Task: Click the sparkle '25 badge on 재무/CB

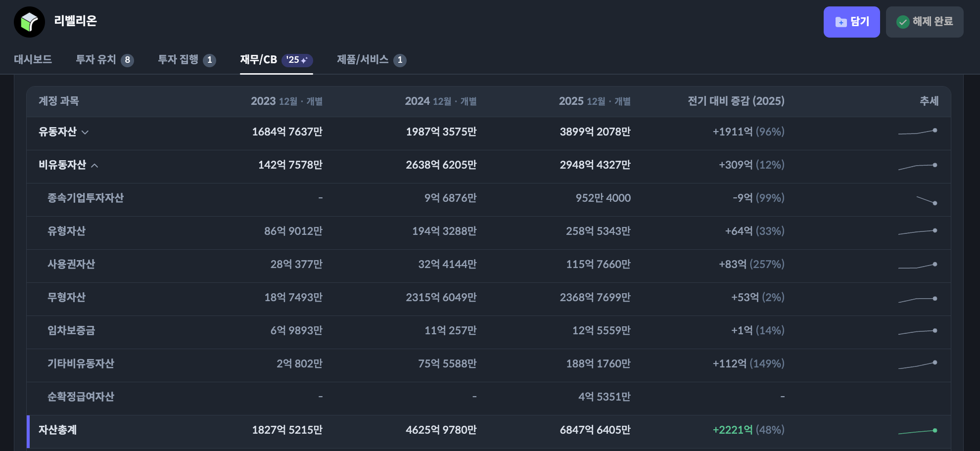Action: [x=297, y=60]
